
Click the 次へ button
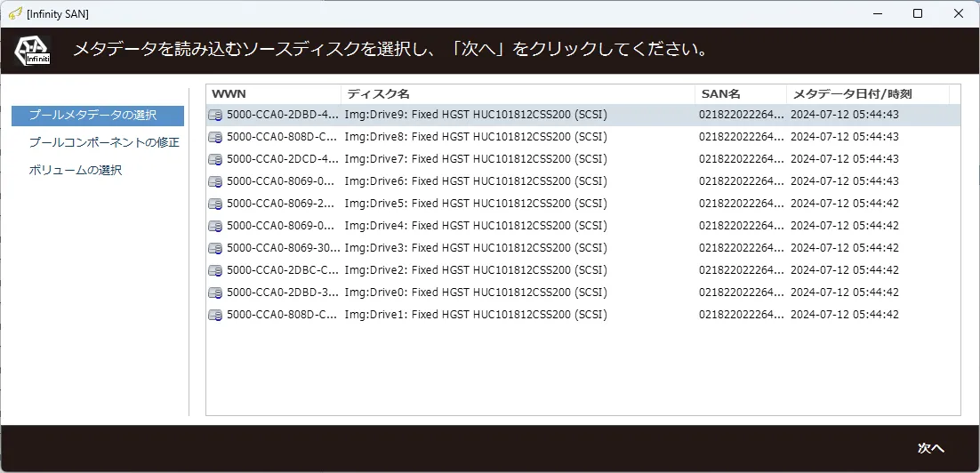[930, 448]
